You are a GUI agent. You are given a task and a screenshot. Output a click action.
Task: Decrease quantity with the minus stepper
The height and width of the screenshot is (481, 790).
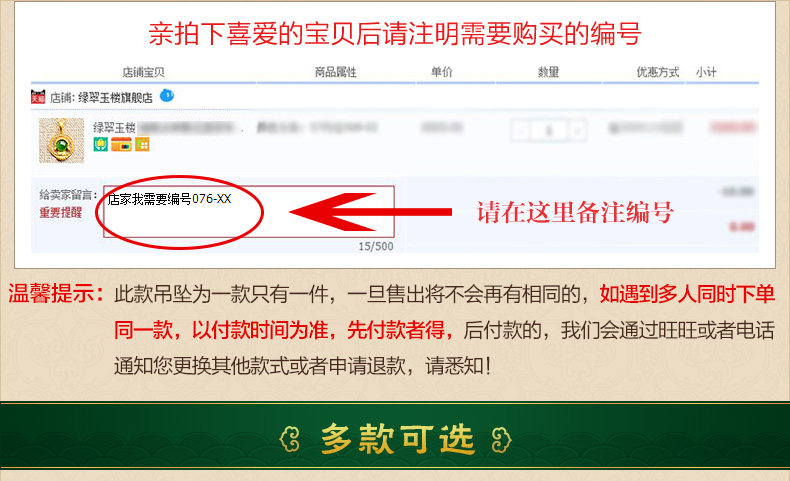521,131
